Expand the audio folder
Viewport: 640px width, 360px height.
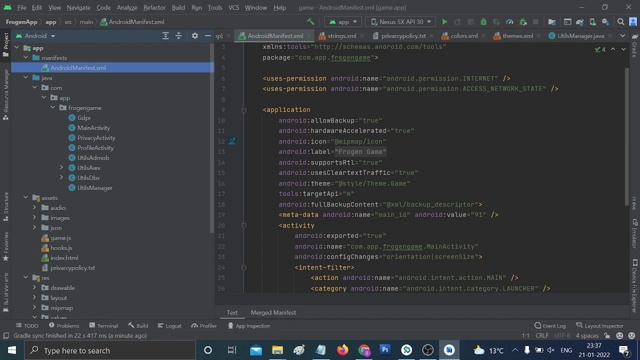click(x=35, y=208)
